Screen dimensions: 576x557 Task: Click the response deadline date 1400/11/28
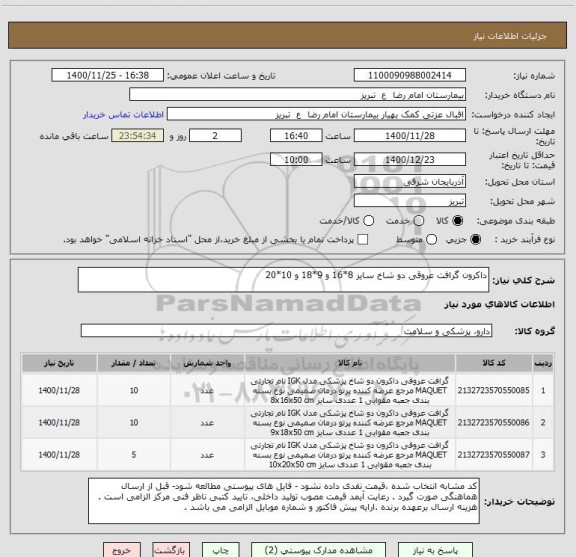click(x=410, y=136)
